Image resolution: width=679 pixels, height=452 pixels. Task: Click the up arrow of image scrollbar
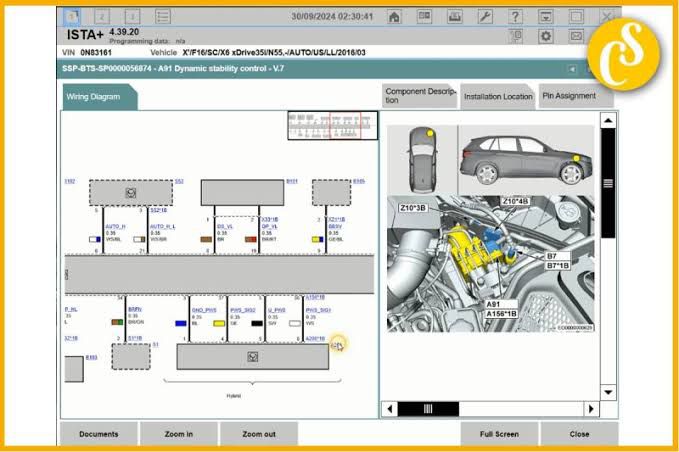click(x=608, y=120)
